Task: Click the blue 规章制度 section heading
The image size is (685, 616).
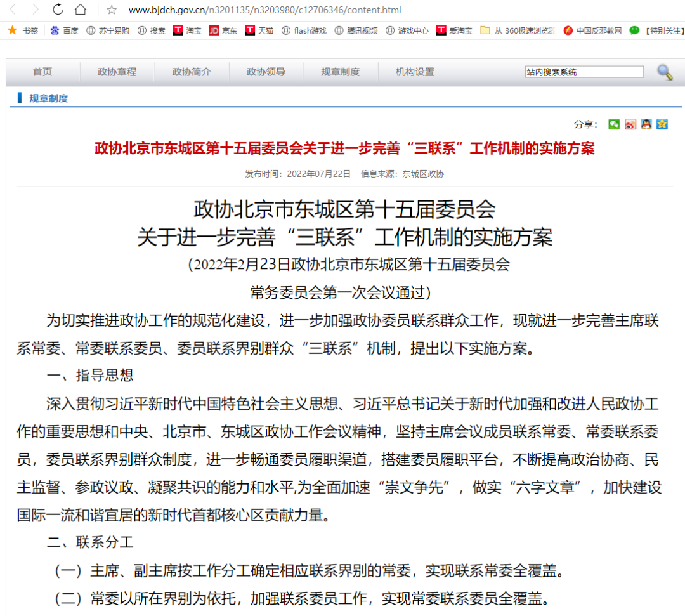Action: pos(48,98)
